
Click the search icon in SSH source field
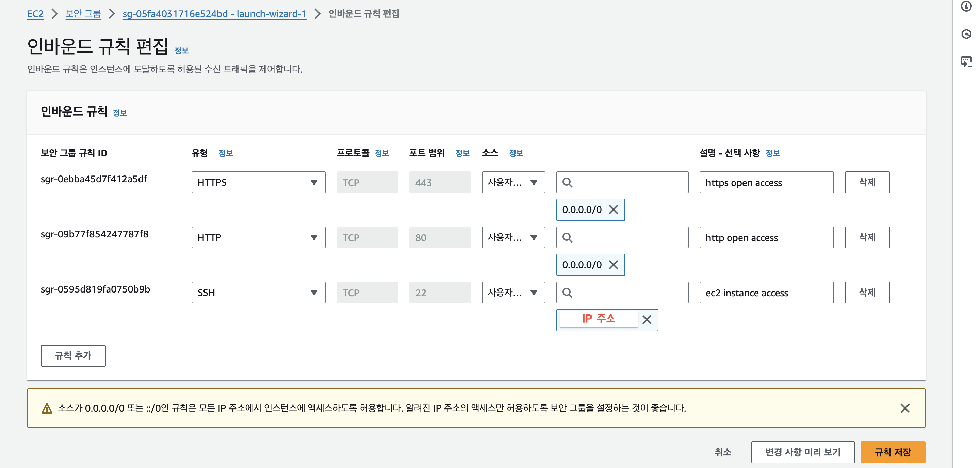coord(567,292)
